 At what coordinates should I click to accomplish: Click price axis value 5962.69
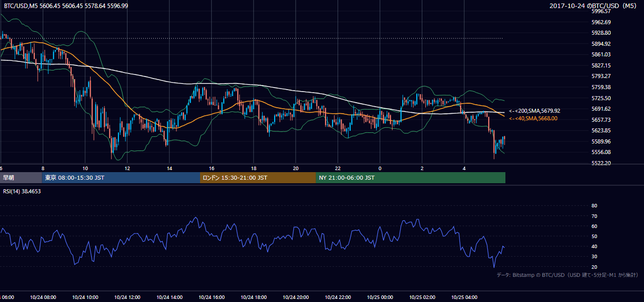(x=601, y=22)
